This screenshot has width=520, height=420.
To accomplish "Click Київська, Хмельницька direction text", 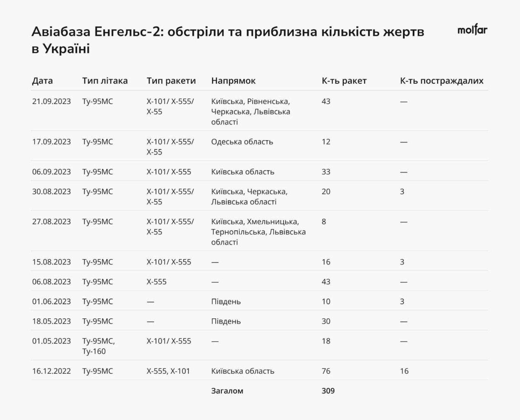I will pyautogui.click(x=255, y=222).
